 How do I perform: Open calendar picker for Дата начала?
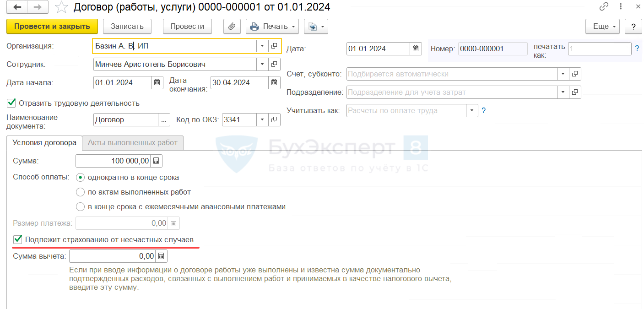(157, 83)
